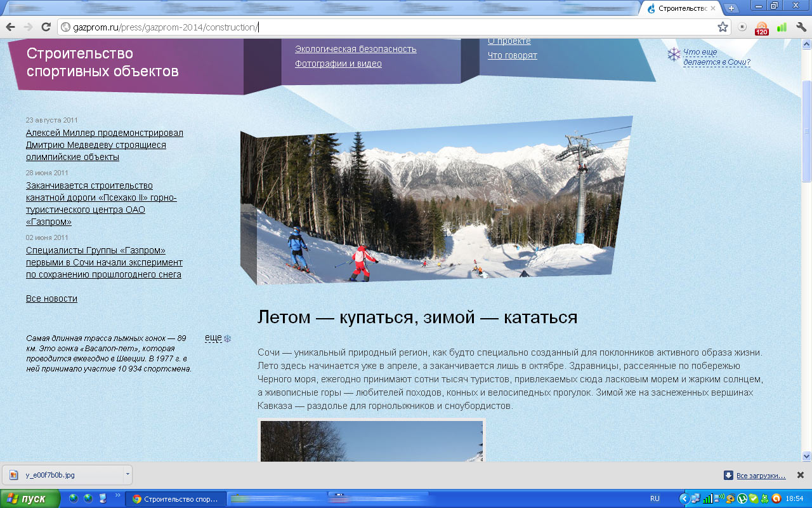The height and width of the screenshot is (508, 812).
Task: Reload the page with the refresh icon
Action: pos(46,27)
